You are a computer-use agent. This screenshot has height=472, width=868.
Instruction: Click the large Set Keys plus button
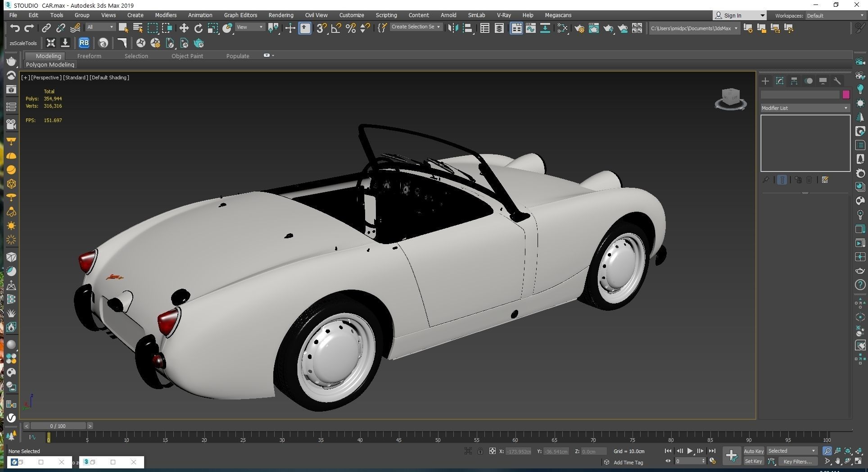pos(732,456)
